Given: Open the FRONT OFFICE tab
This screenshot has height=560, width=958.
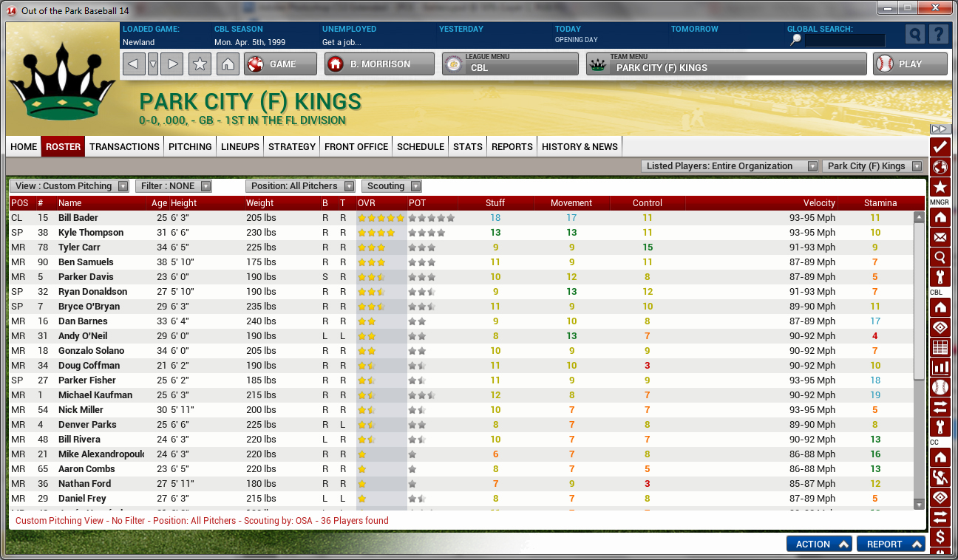Looking at the screenshot, I should [356, 146].
